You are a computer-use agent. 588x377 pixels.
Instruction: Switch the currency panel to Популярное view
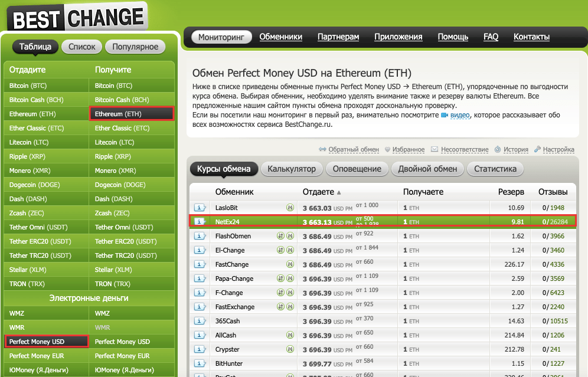(x=135, y=47)
